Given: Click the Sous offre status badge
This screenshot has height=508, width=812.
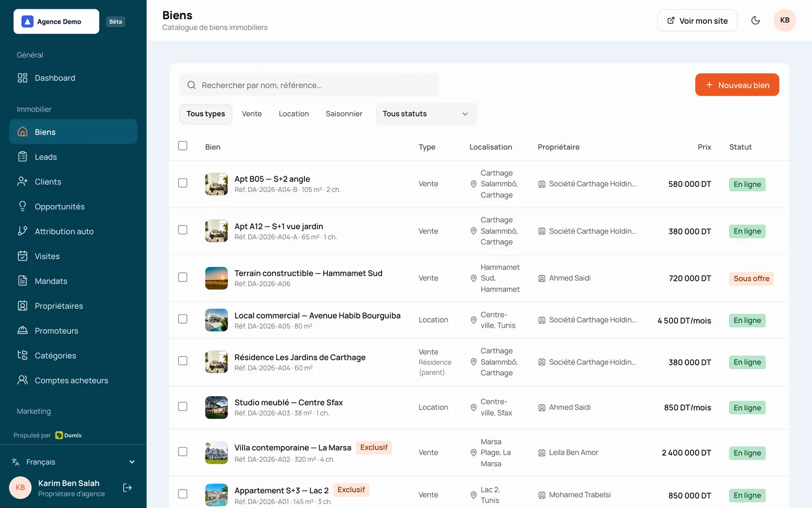Looking at the screenshot, I should 751,278.
